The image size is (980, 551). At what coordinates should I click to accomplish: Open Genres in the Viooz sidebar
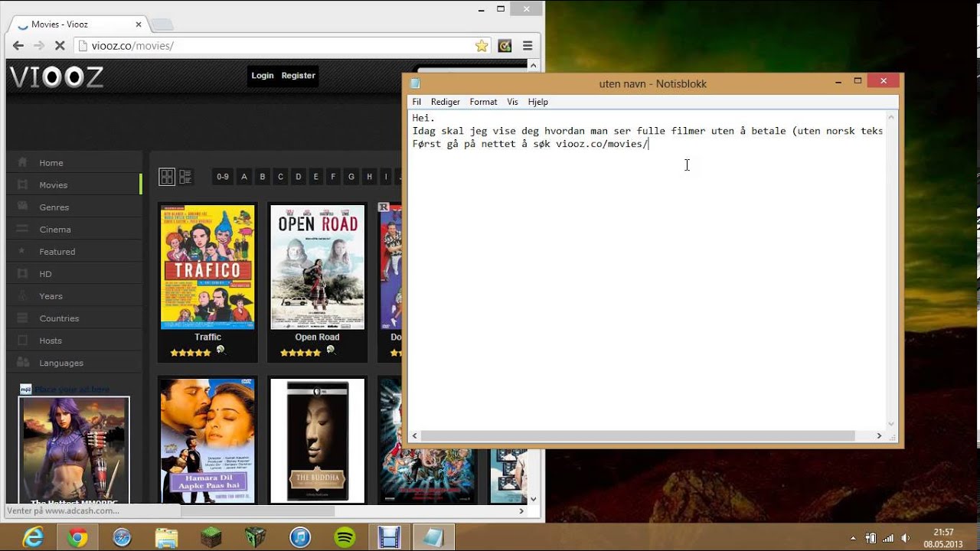click(x=74, y=207)
